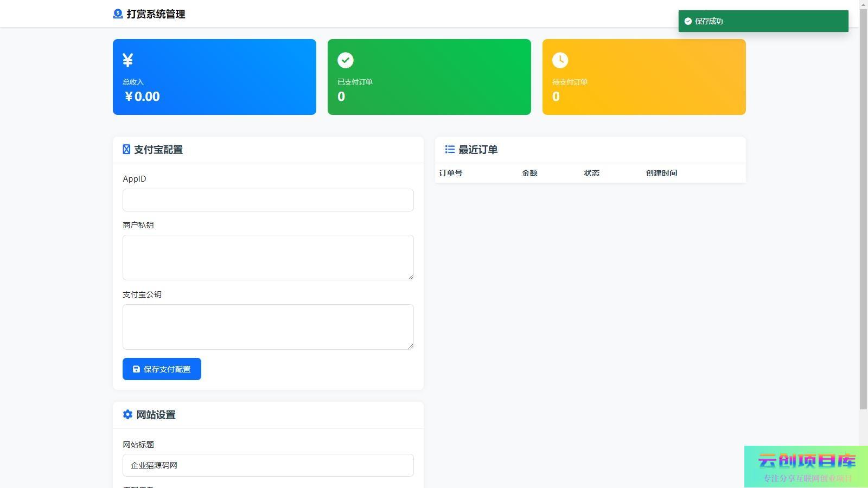Click the coin logo icon beside 打赏系统管理
The height and width of the screenshot is (488, 868).
[x=118, y=14]
